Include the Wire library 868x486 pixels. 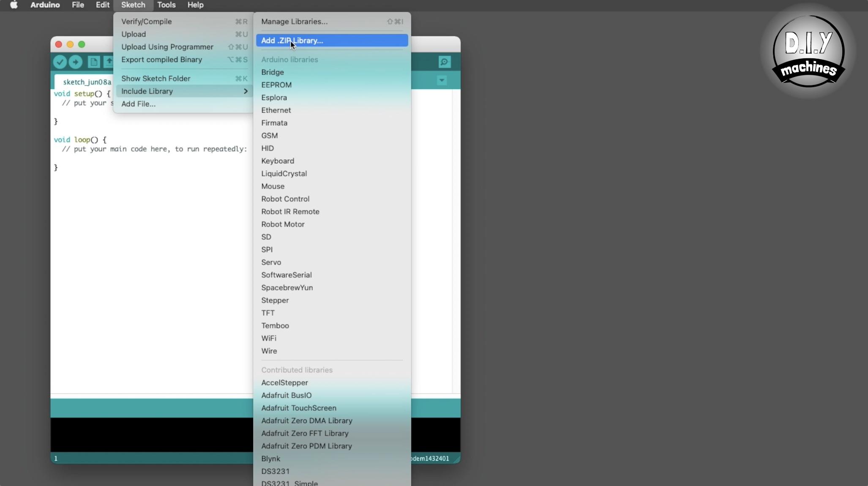click(332, 351)
